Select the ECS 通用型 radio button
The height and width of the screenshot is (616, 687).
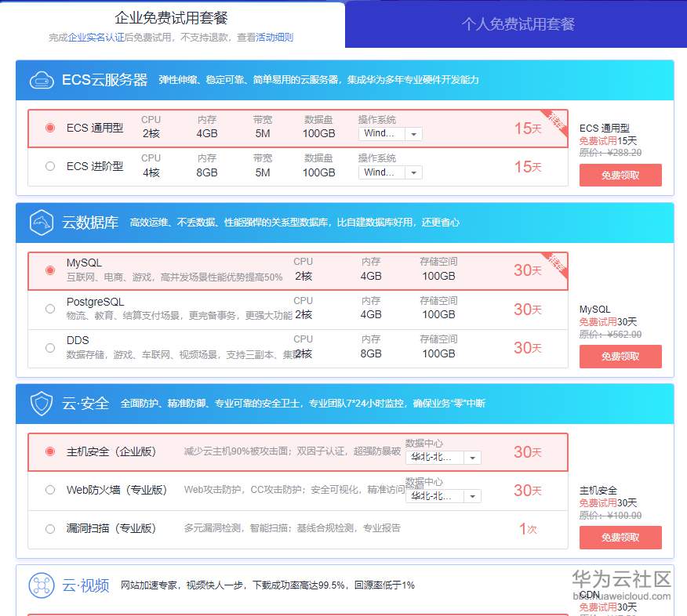click(50, 128)
